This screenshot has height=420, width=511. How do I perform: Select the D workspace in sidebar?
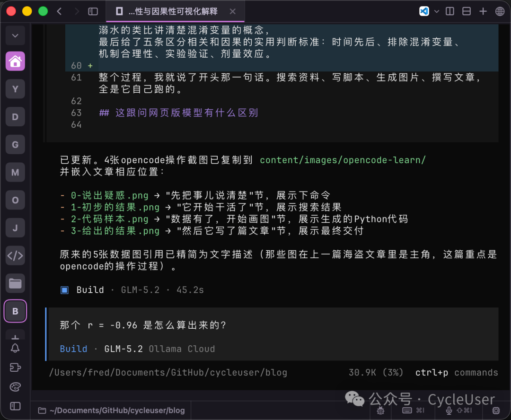pyautogui.click(x=15, y=117)
